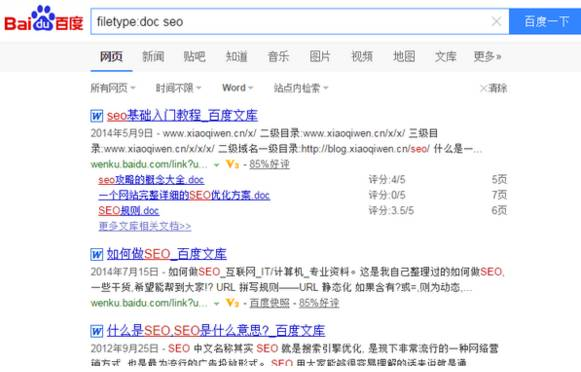Click the 7页 page count
Viewport: 581px width, 372px height.
(x=499, y=195)
